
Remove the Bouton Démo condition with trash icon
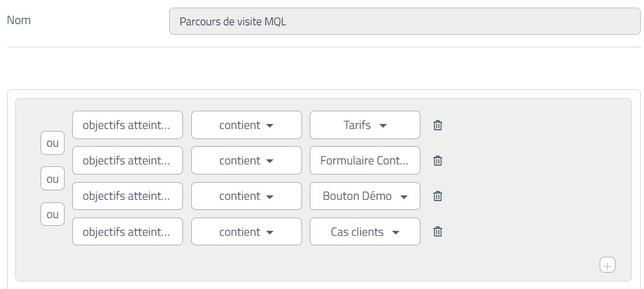438,197
